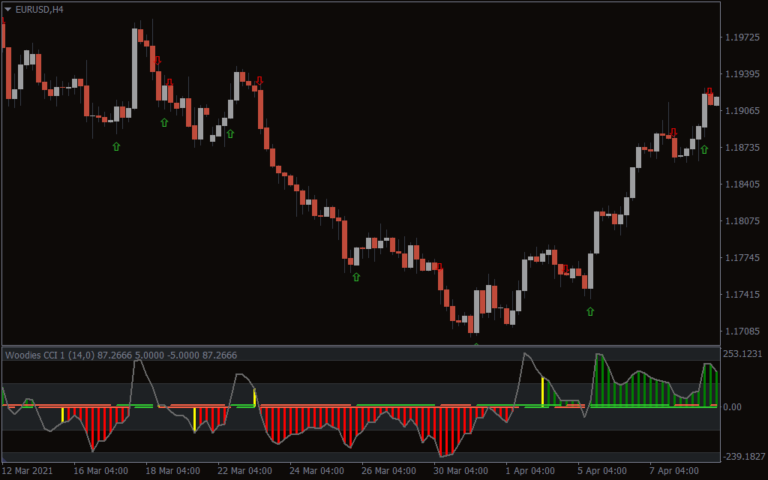Click the 7 Apr 04:00 time label
This screenshot has height=480, width=768.
674,471
